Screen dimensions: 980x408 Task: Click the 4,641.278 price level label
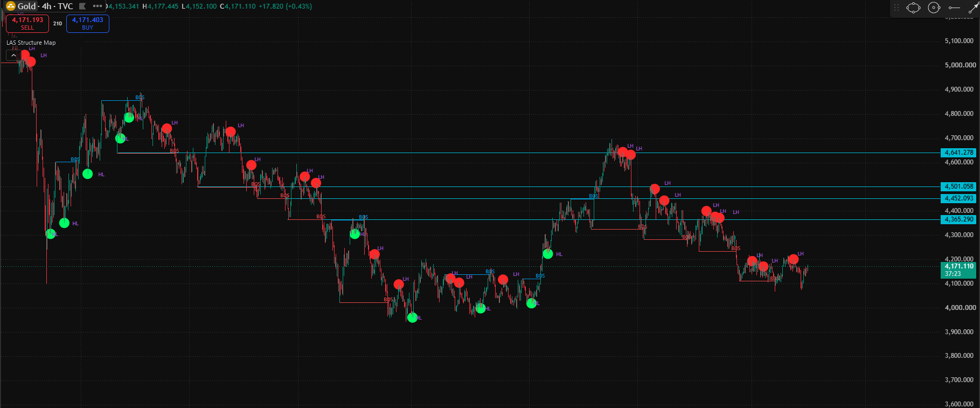pyautogui.click(x=959, y=153)
